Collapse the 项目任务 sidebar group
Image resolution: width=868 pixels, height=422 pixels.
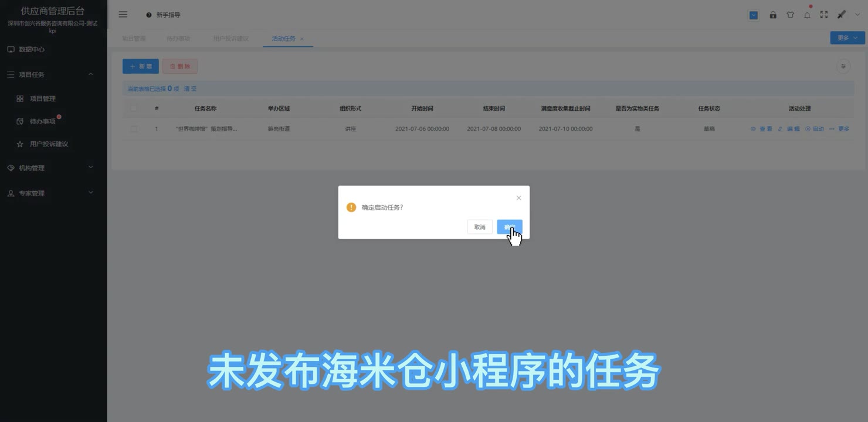pos(53,74)
